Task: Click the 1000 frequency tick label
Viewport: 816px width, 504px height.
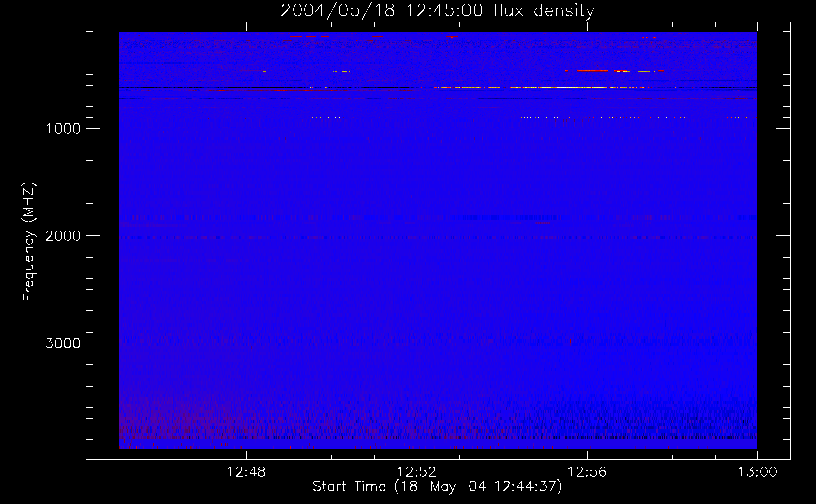Action: click(x=63, y=129)
